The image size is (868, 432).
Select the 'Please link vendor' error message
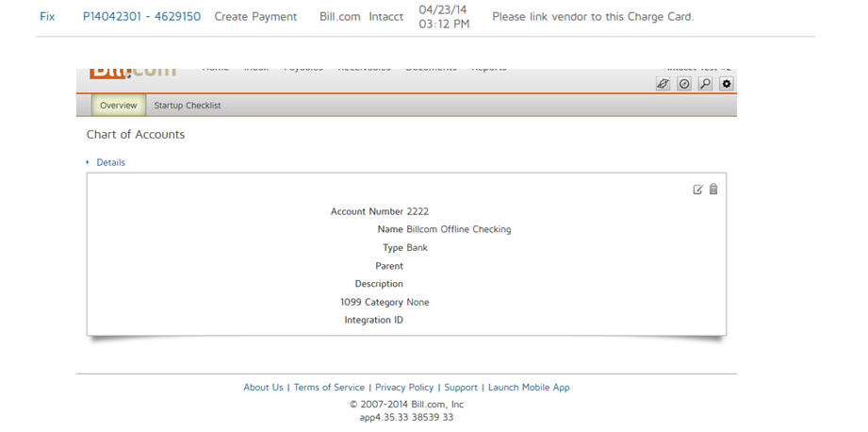point(593,17)
